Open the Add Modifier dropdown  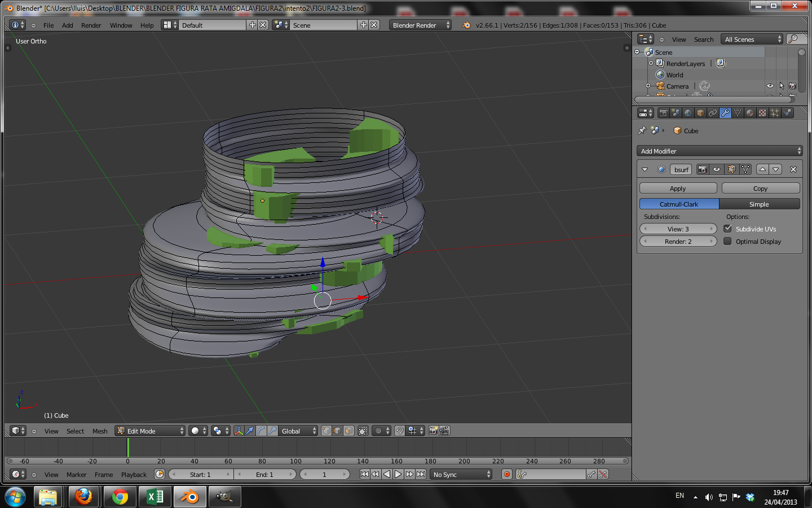pyautogui.click(x=720, y=151)
